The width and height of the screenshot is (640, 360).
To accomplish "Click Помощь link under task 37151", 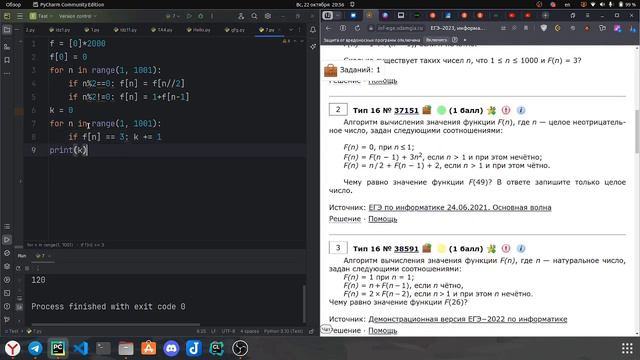I will pos(382,219).
